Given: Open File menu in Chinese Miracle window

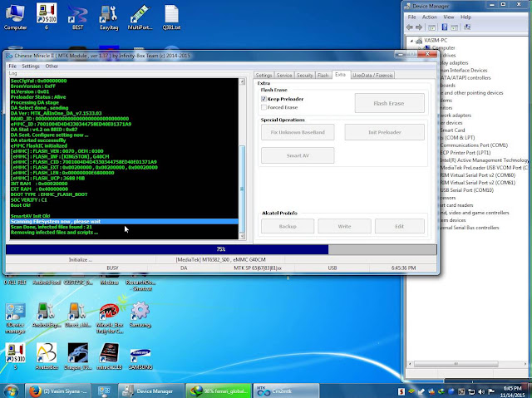Looking at the screenshot, I should pos(12,66).
